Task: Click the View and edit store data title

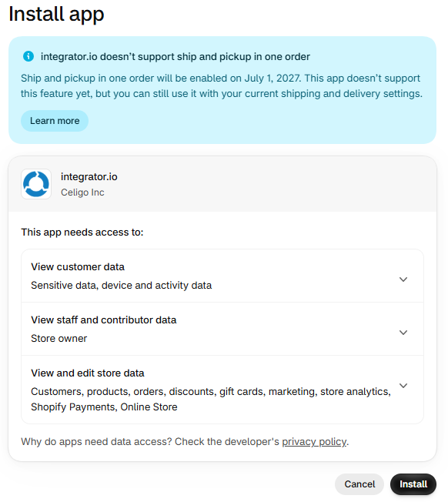Action: (x=88, y=373)
